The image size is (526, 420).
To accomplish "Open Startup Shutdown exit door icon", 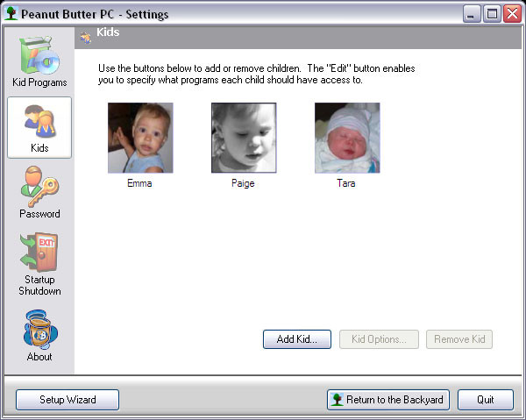I will [x=39, y=252].
